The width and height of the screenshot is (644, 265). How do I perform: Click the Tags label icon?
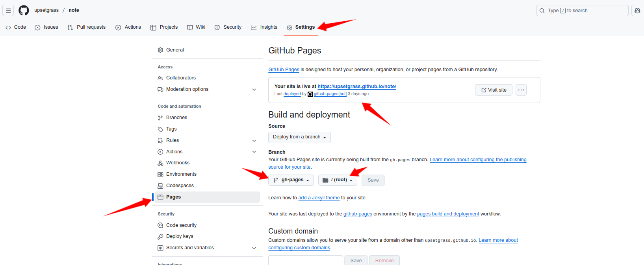click(x=160, y=129)
